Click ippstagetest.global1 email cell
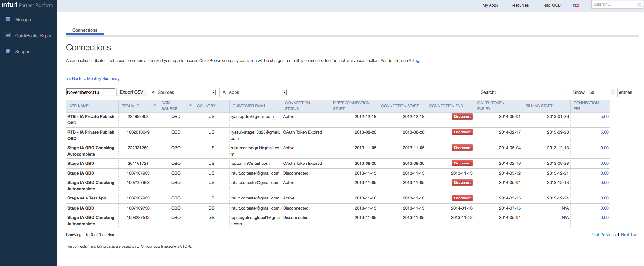Screen dimensions: 644x266 pyautogui.click(x=255, y=221)
